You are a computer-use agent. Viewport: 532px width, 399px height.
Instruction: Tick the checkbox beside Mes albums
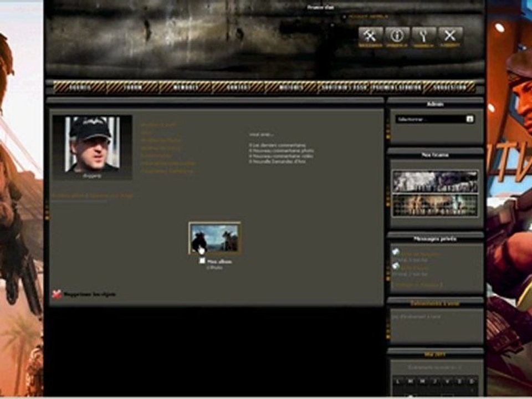coord(202,260)
